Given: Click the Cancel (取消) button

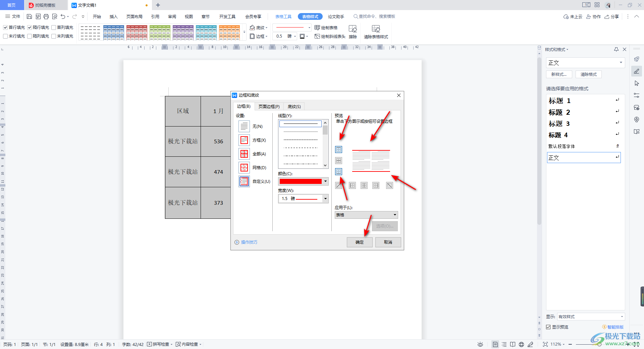Looking at the screenshot, I should [388, 242].
